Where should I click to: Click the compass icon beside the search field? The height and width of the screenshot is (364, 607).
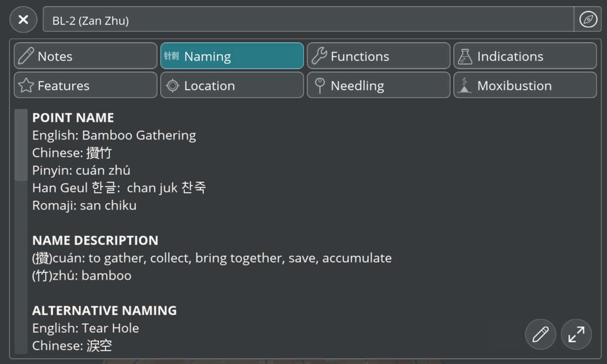pyautogui.click(x=588, y=19)
